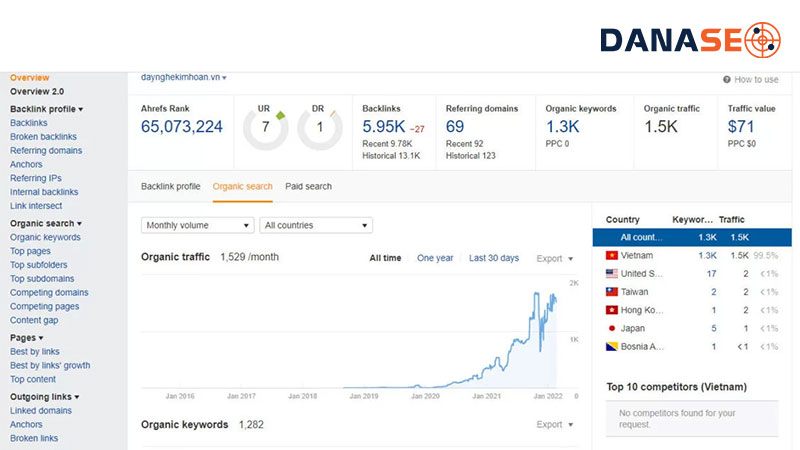Click the UR gauge showing 7
Viewport: 800px width, 450px height.
[x=265, y=128]
